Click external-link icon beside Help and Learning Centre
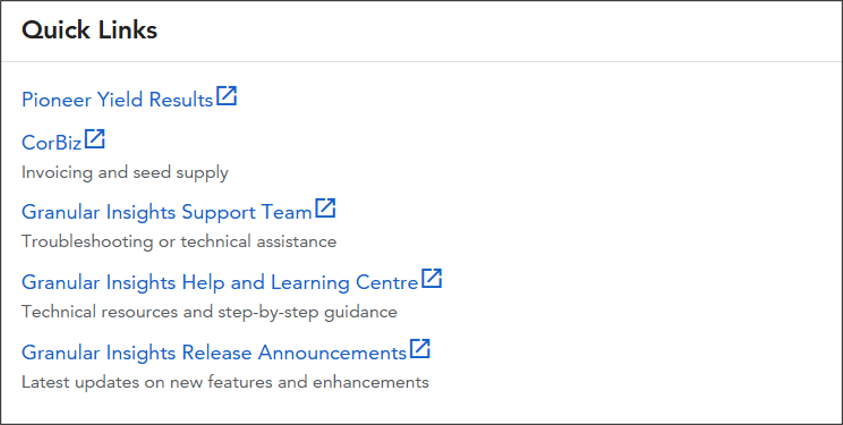Viewport: 843px width, 425px height. [432, 278]
